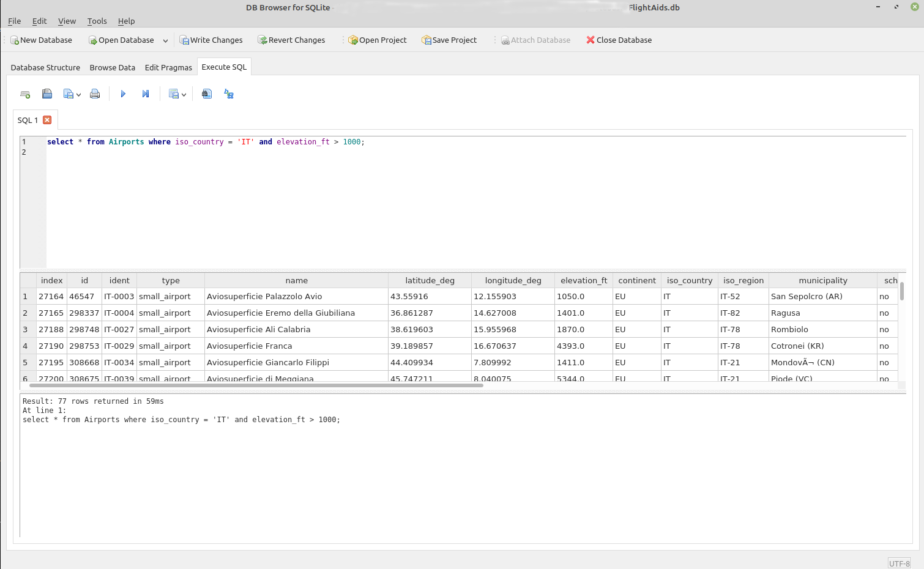
Task: Print the SQL editor contents
Action: (95, 94)
